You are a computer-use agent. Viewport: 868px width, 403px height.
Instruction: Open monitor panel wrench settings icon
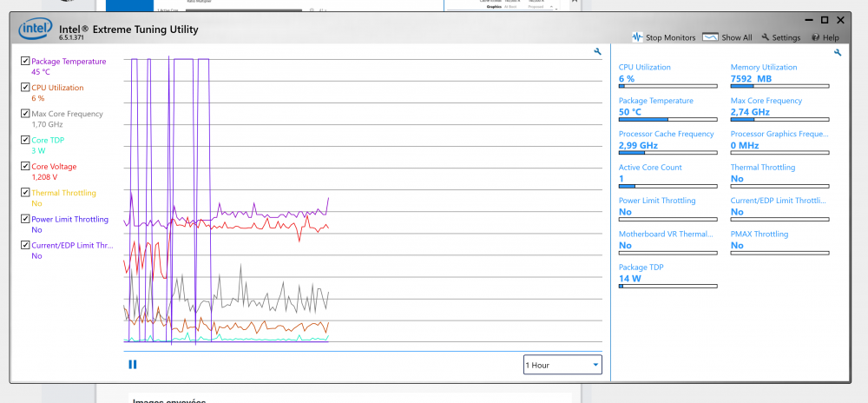pos(838,53)
